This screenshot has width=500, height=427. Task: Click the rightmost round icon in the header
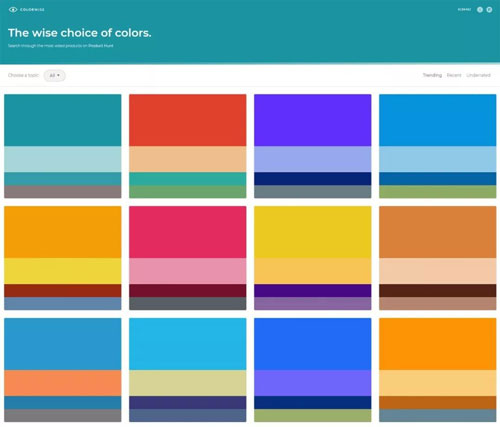489,10
